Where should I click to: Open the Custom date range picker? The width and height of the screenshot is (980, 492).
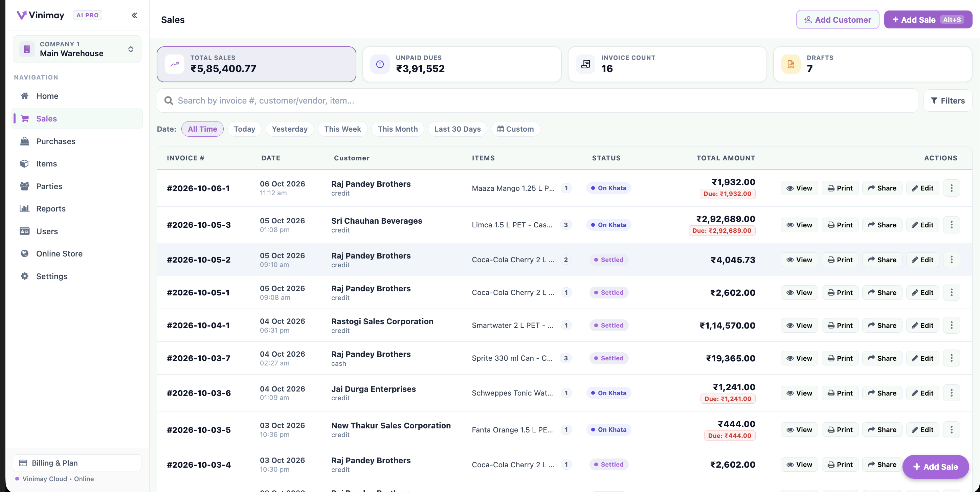point(515,129)
